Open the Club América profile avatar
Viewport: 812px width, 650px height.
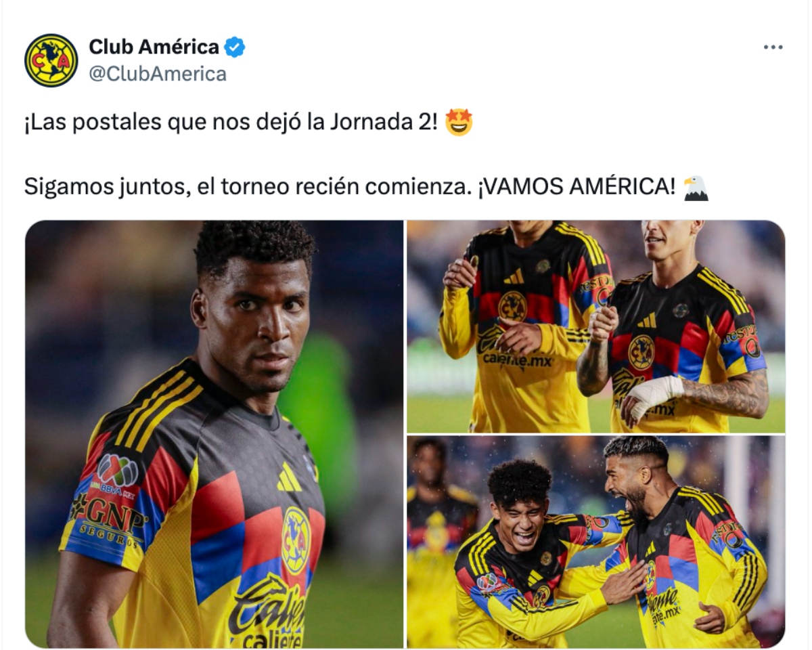(51, 60)
